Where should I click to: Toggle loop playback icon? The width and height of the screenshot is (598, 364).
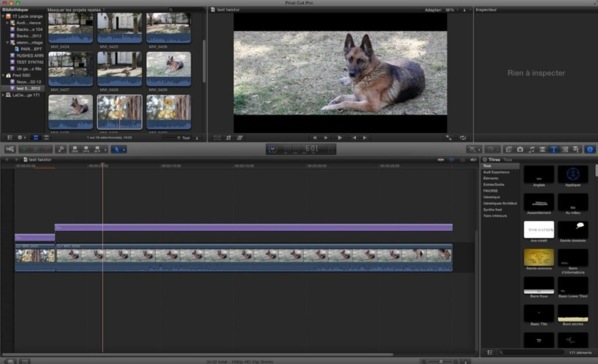463,138
